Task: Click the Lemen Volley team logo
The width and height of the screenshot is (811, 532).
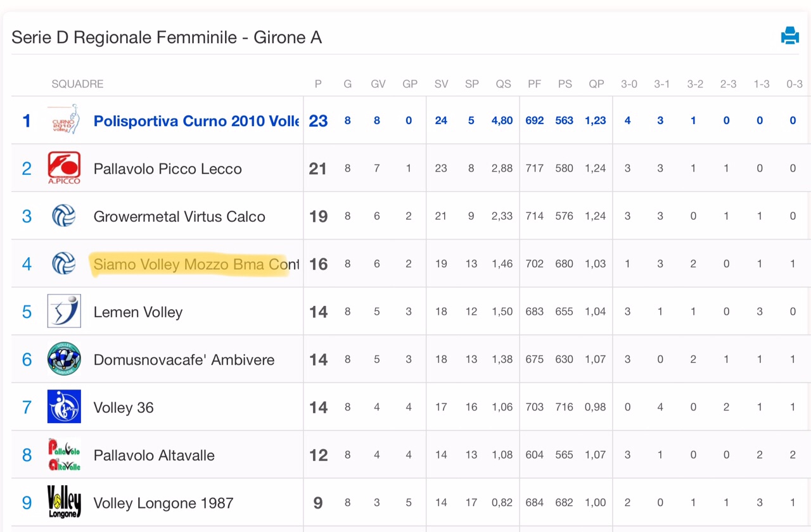Action: [64, 311]
